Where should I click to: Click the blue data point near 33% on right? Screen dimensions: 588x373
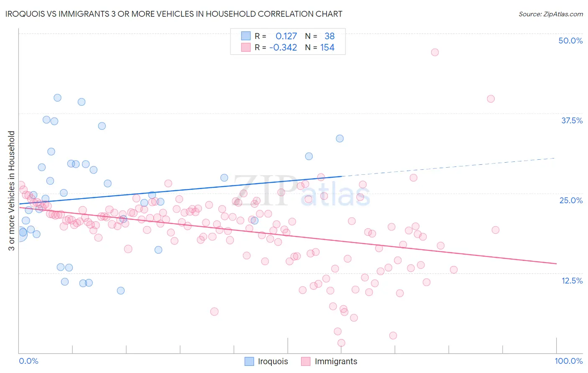[340, 138]
